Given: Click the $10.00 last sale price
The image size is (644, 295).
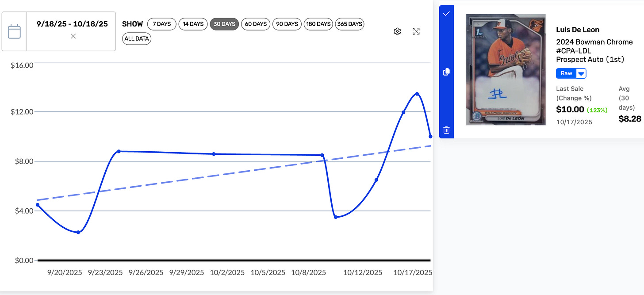Looking at the screenshot, I should click(570, 109).
